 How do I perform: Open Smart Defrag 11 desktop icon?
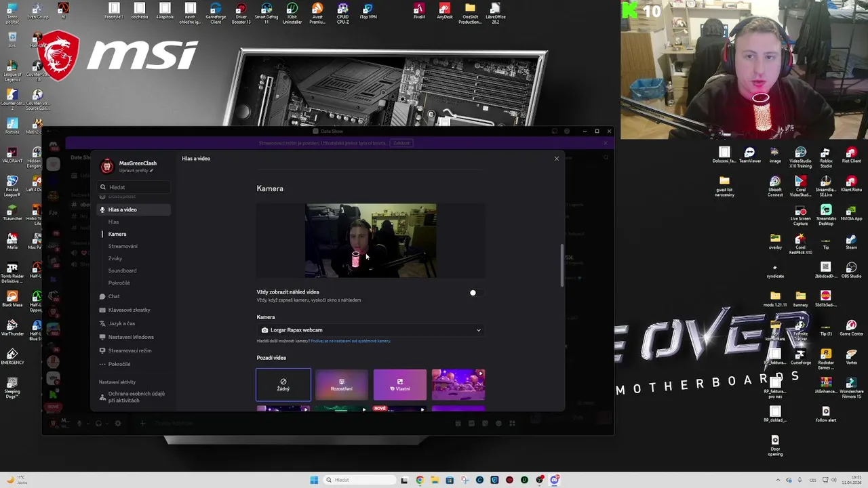pos(267,13)
